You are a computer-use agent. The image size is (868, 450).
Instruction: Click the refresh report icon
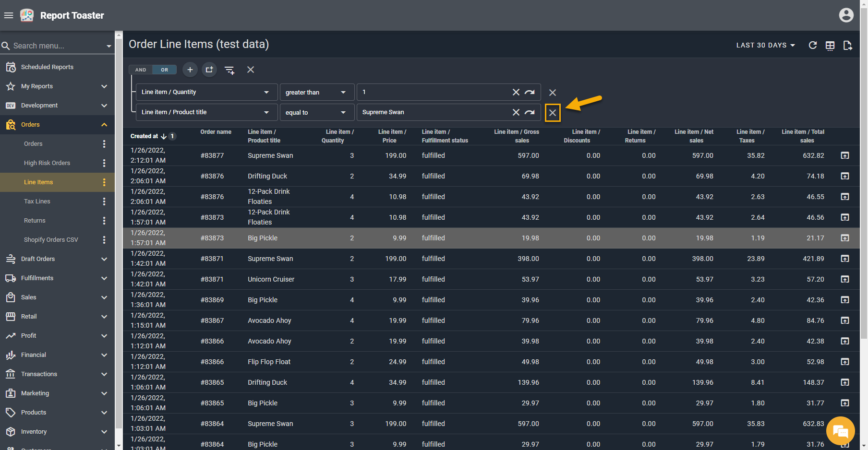pyautogui.click(x=812, y=45)
